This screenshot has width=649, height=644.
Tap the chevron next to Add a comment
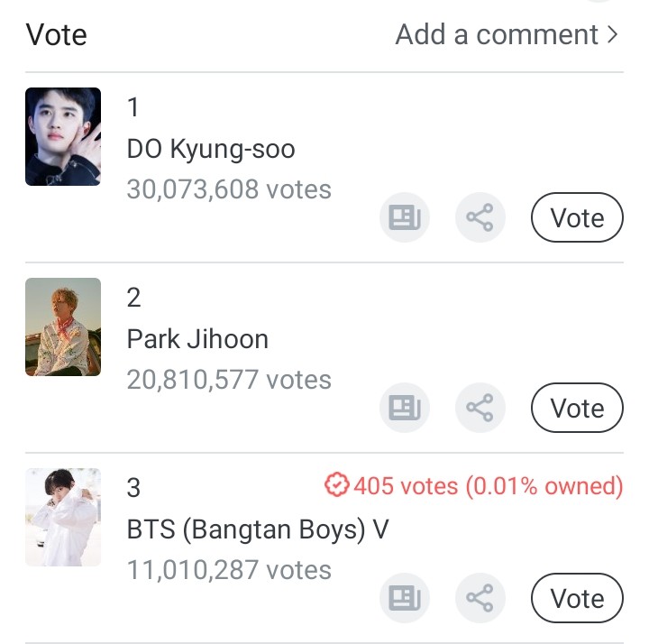(x=614, y=34)
